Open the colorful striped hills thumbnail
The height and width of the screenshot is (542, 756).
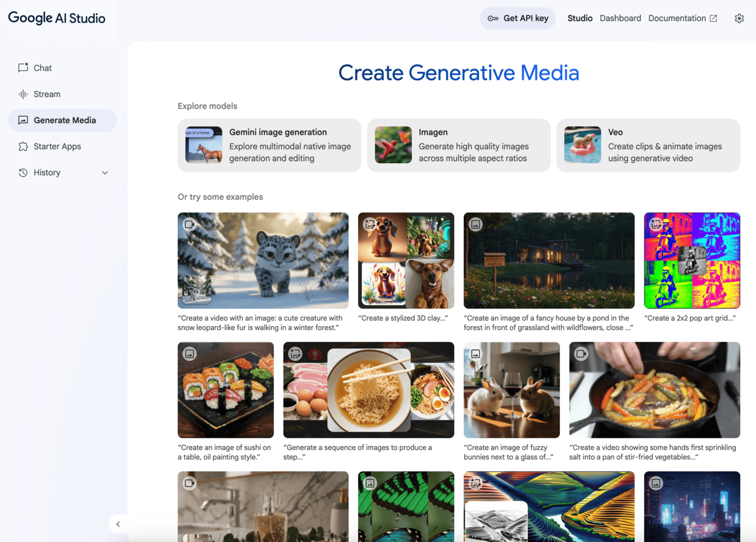point(549,507)
